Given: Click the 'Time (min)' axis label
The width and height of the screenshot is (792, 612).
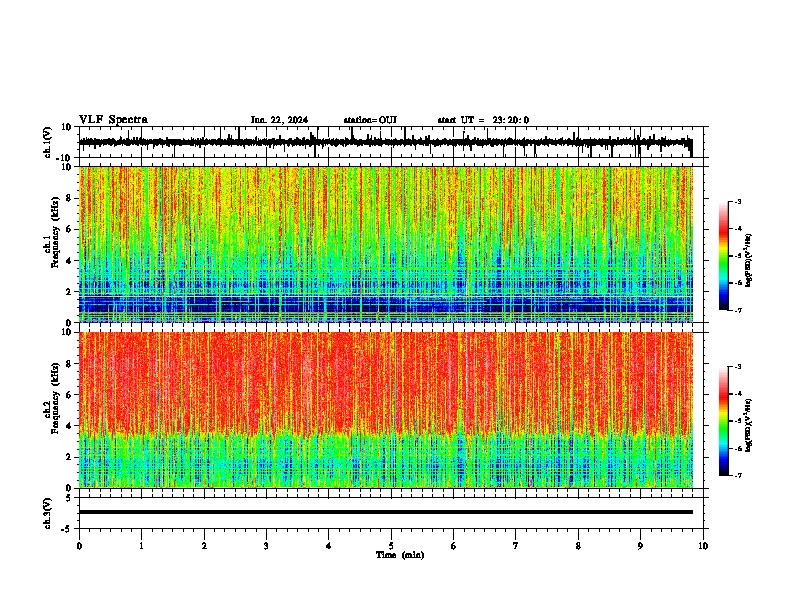Looking at the screenshot, I should pos(400,555).
